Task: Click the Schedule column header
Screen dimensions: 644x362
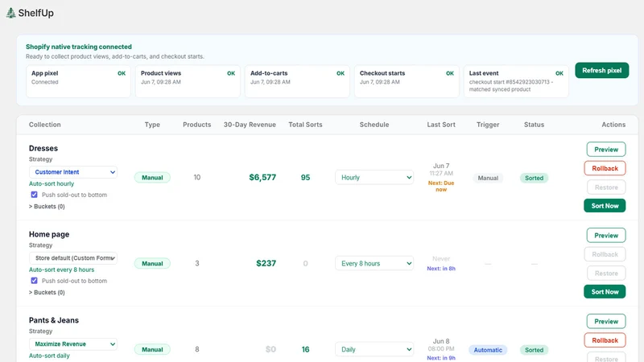Action: (x=374, y=125)
